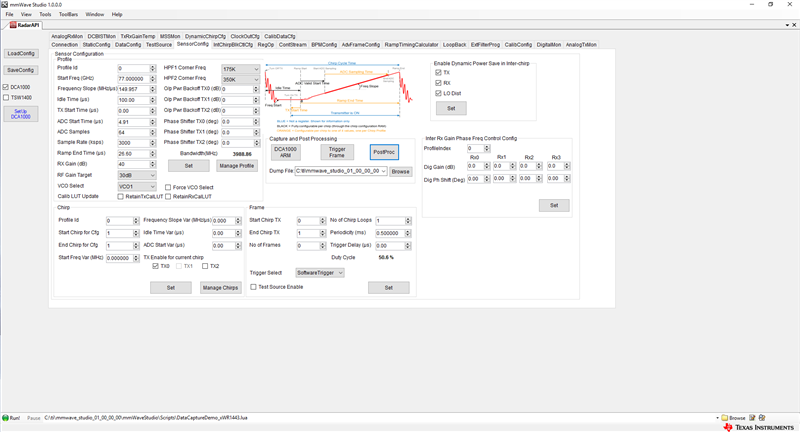Viewport: 800px width, 432px height.
Task: Click the PostProc button
Action: [384, 152]
